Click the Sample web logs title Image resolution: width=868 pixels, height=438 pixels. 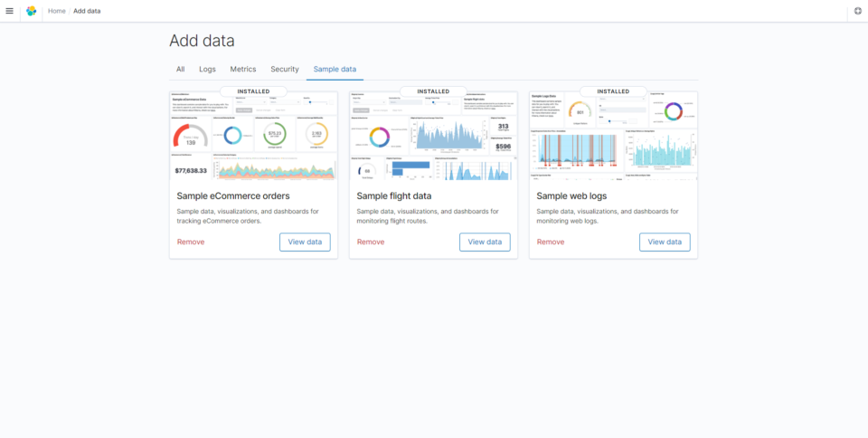point(571,196)
